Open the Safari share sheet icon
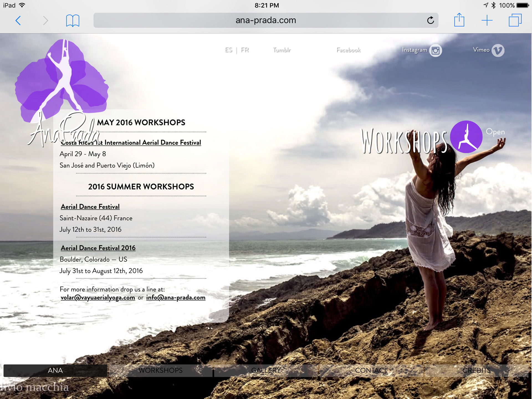532x399 pixels. pyautogui.click(x=459, y=20)
